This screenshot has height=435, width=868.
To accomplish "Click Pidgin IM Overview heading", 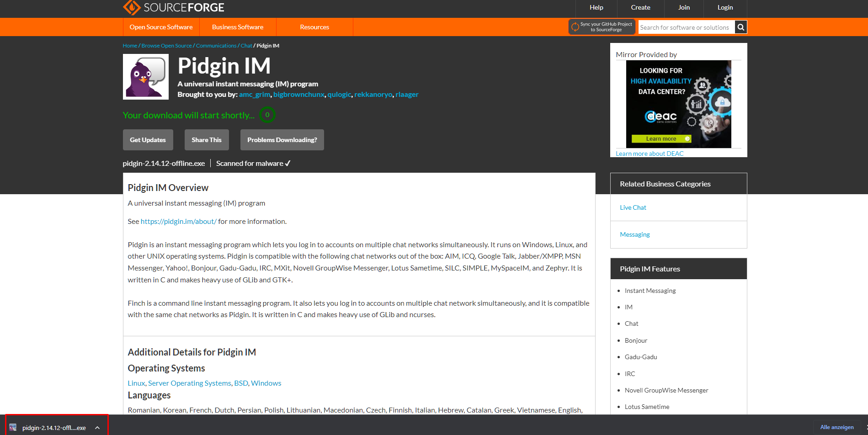I will tap(168, 188).
